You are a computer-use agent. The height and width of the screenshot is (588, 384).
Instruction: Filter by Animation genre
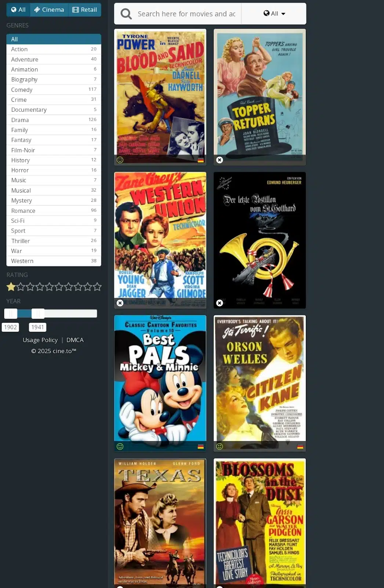(x=54, y=69)
